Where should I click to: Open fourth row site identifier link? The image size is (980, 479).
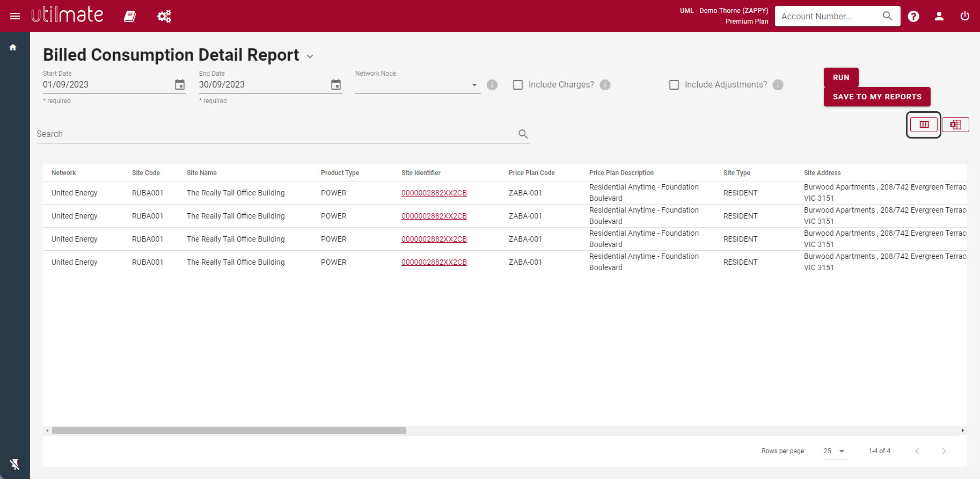(434, 262)
